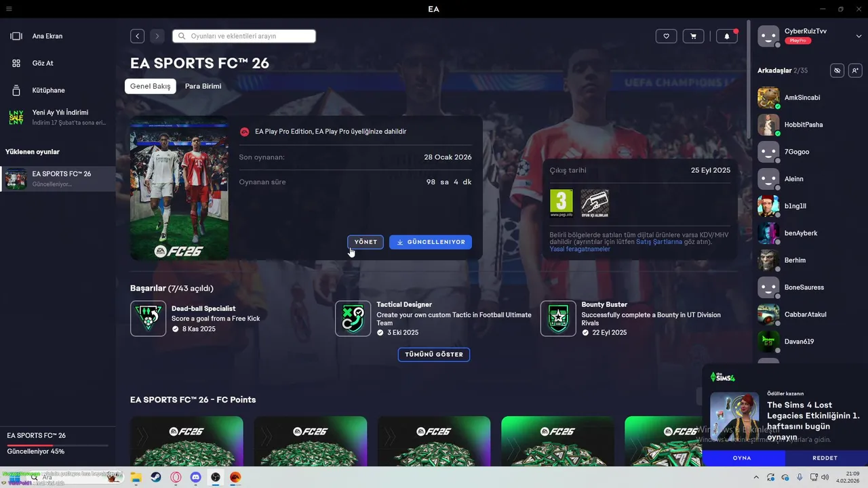Click Tümünü Göster achievements button
This screenshot has width=868, height=488.
point(434,354)
